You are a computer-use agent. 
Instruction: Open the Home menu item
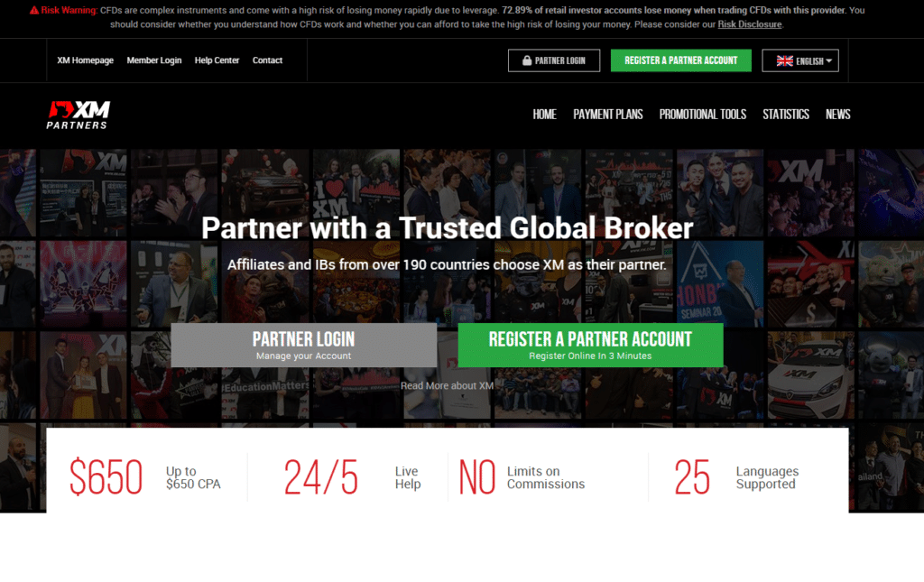(x=544, y=115)
